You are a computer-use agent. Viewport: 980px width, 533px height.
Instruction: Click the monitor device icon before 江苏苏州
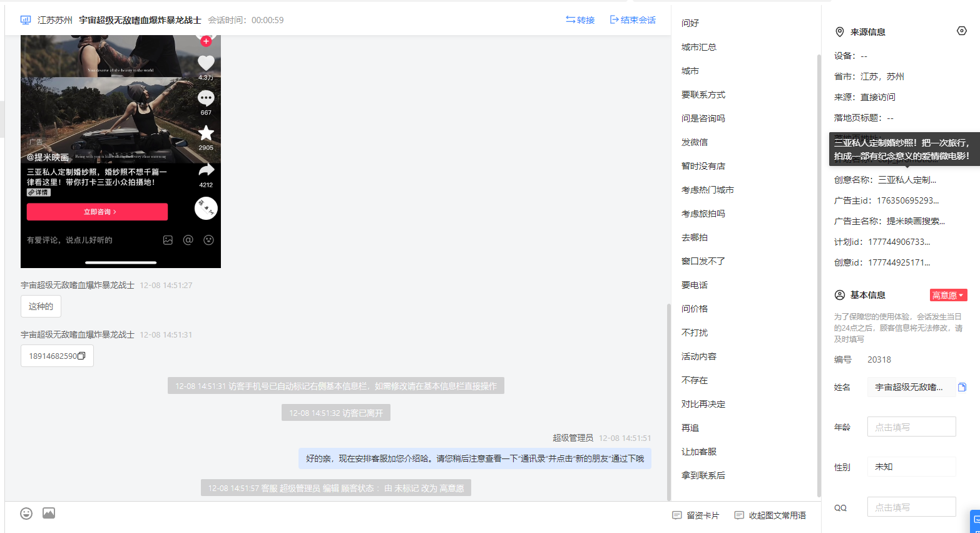pos(26,20)
